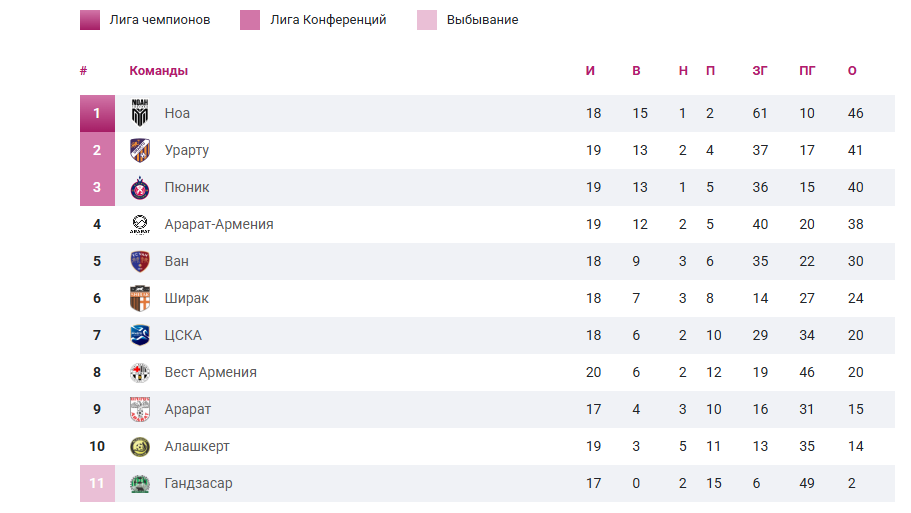The image size is (911, 513).
Task: Click the Лига Конференций legend swatch
Action: click(250, 20)
